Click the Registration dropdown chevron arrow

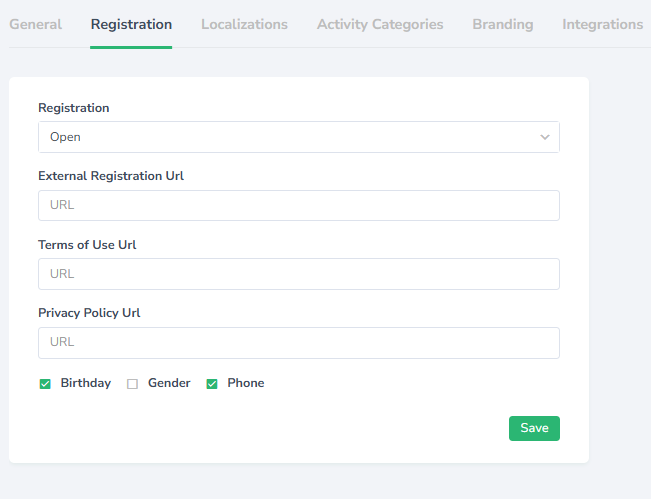545,137
